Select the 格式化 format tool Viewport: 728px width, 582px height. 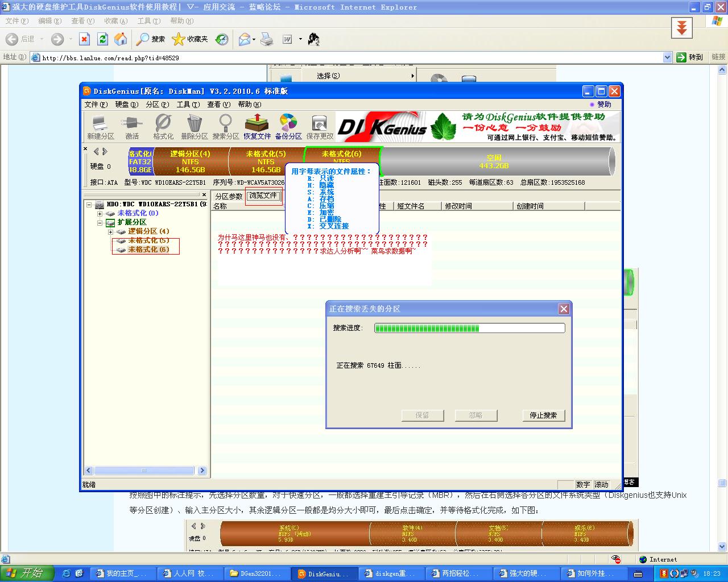click(x=163, y=127)
